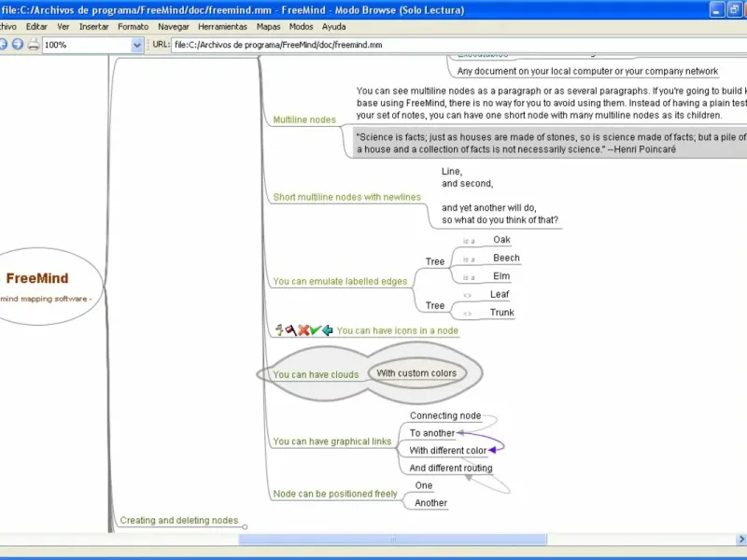Open the Modos menu
Screen dimensions: 747x560
tap(301, 27)
